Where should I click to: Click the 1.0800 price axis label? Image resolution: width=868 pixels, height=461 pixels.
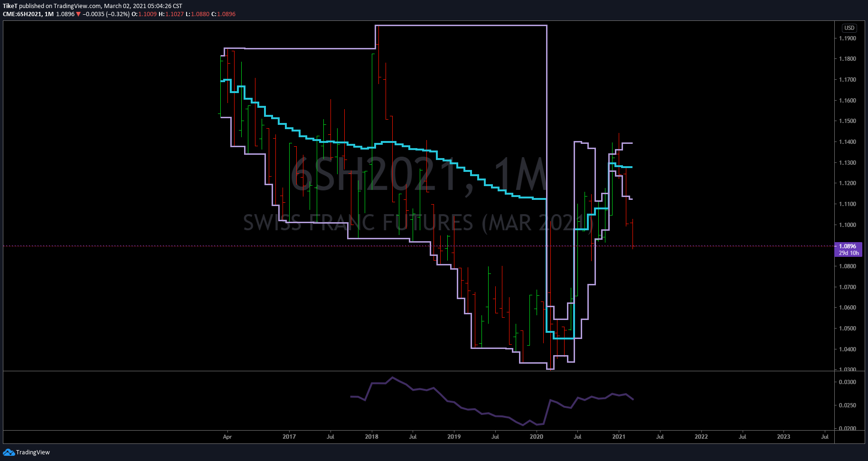848,266
